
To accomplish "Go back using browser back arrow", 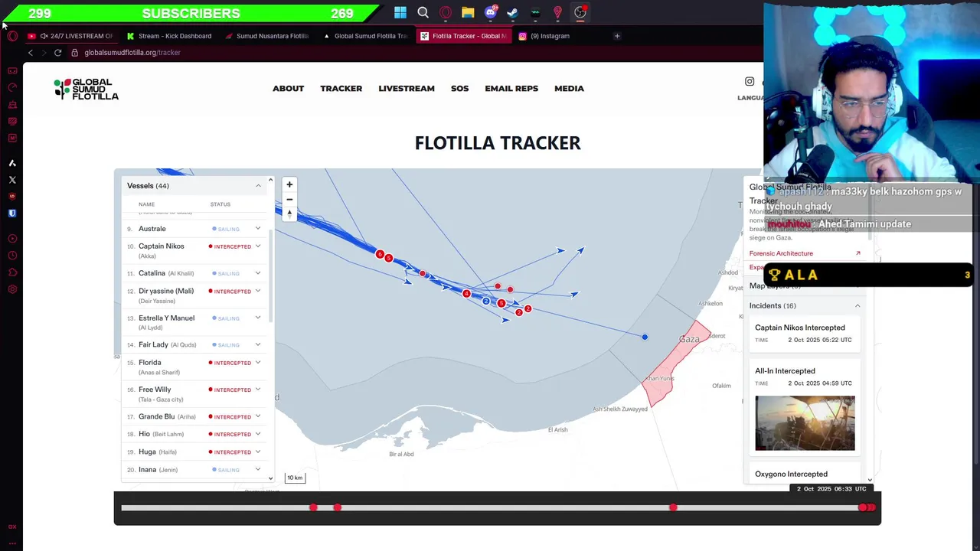I will 31,53.
